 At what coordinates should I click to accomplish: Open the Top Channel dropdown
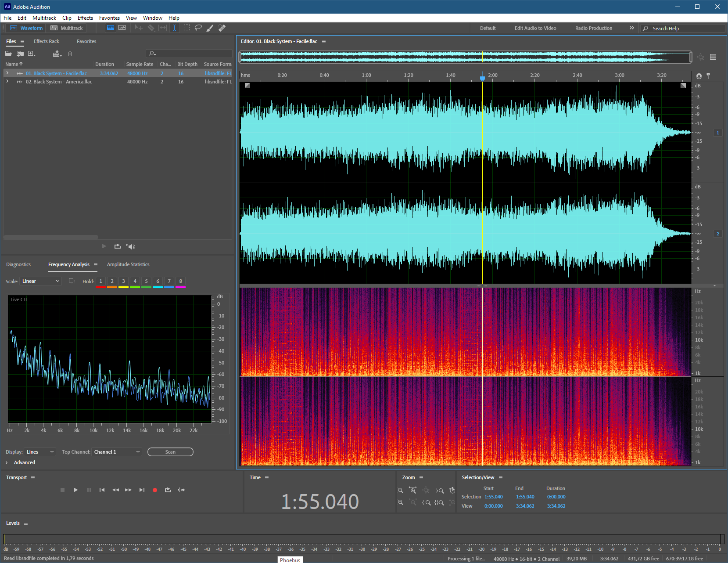pyautogui.click(x=117, y=452)
